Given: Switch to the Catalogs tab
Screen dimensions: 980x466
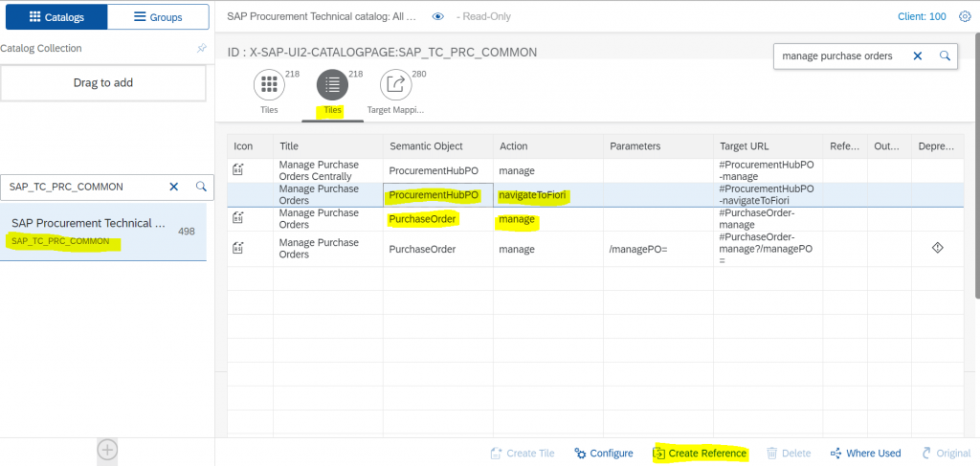Looking at the screenshot, I should [56, 17].
